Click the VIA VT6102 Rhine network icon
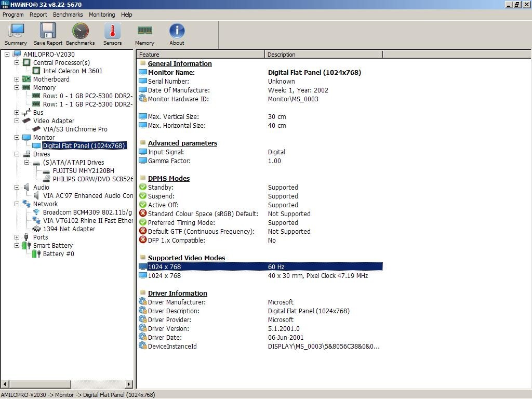The height and width of the screenshot is (399, 532). pyautogui.click(x=36, y=220)
